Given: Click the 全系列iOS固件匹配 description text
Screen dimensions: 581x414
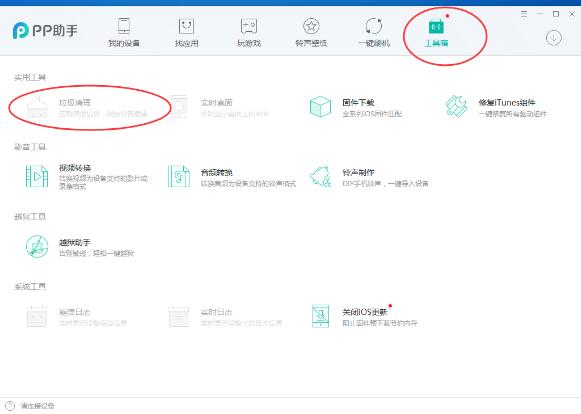Looking at the screenshot, I should click(372, 114).
